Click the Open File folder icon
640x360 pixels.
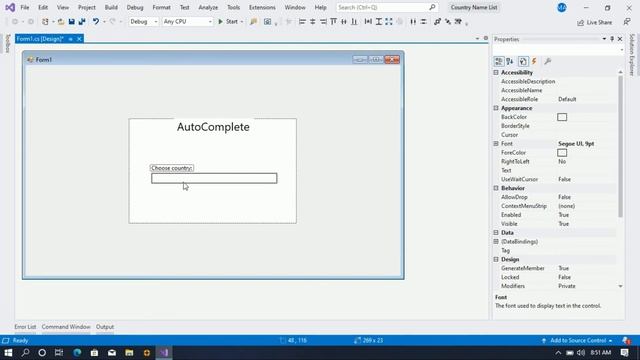tap(60, 22)
